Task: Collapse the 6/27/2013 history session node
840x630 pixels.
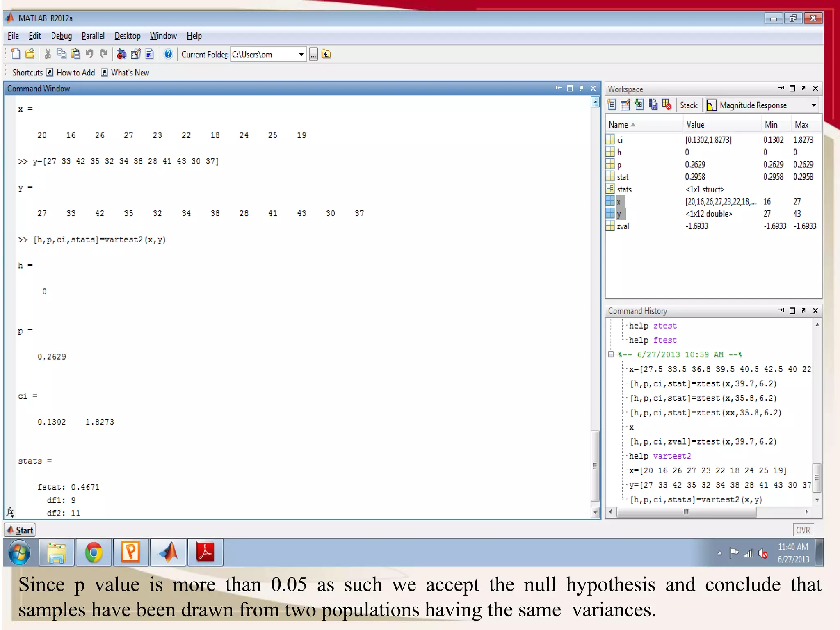Action: tap(611, 354)
